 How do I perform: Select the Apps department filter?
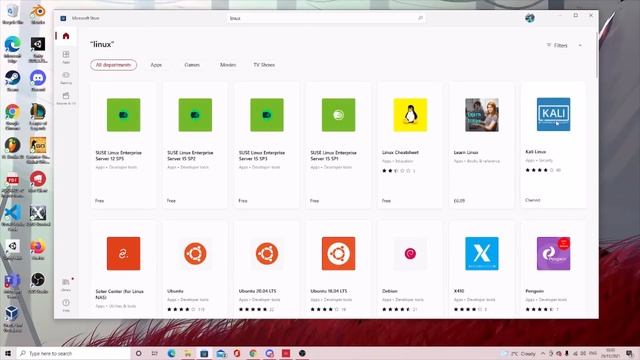point(156,65)
